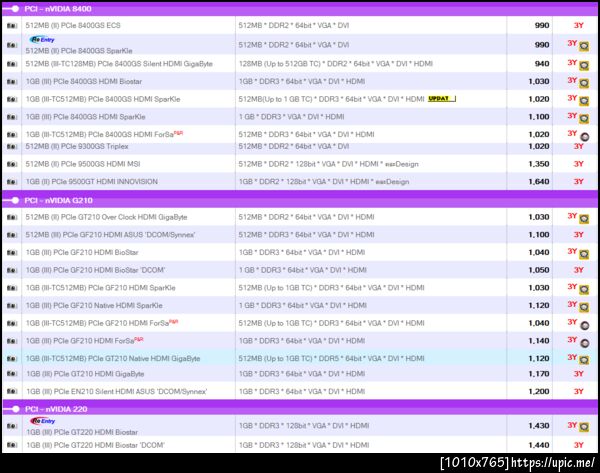600x473 pixels.
Task: Click yellow warranty icon in GT210 Native GigaByte row
Action: [584, 360]
